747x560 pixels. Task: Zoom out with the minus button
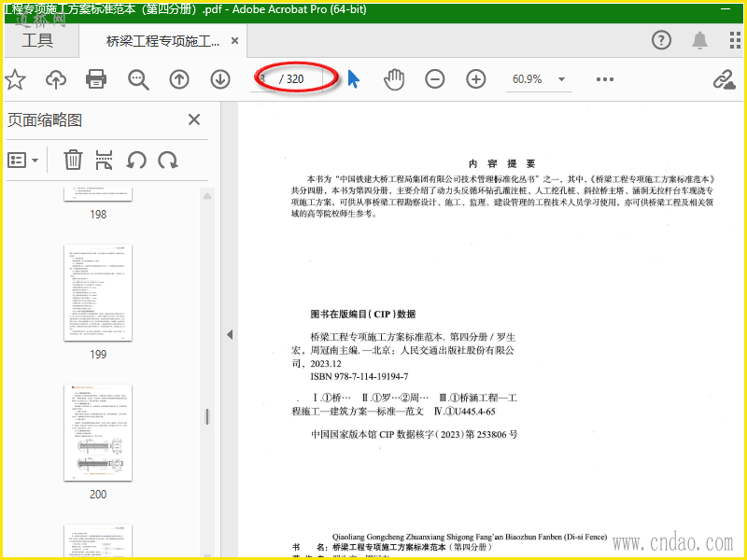coord(435,79)
